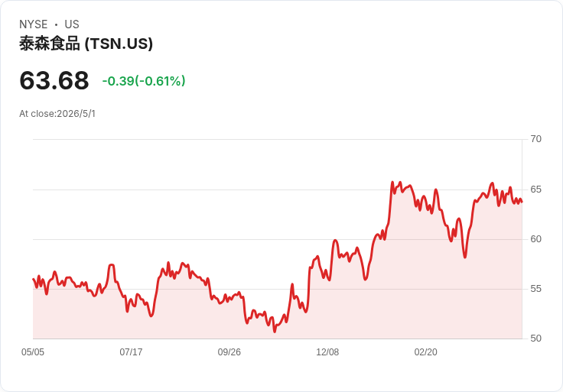Click the At close:2026/5/1 timestamp
Image resolution: width=563 pixels, height=392 pixels.
57,114
